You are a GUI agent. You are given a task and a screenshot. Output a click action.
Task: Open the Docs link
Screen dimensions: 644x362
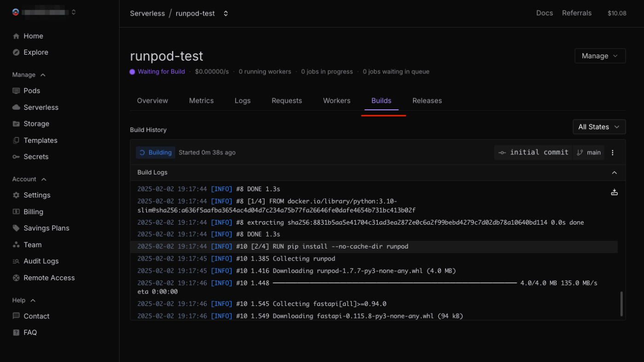click(545, 13)
